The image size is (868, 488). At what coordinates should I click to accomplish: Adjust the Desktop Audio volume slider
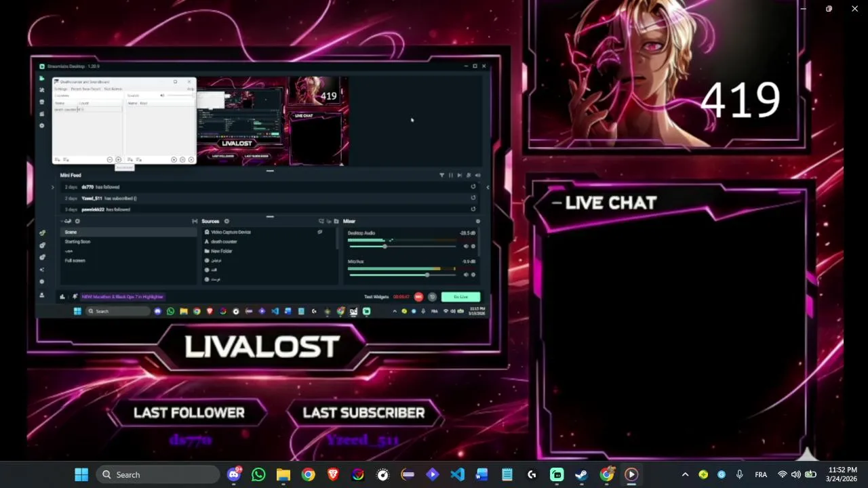403,246
